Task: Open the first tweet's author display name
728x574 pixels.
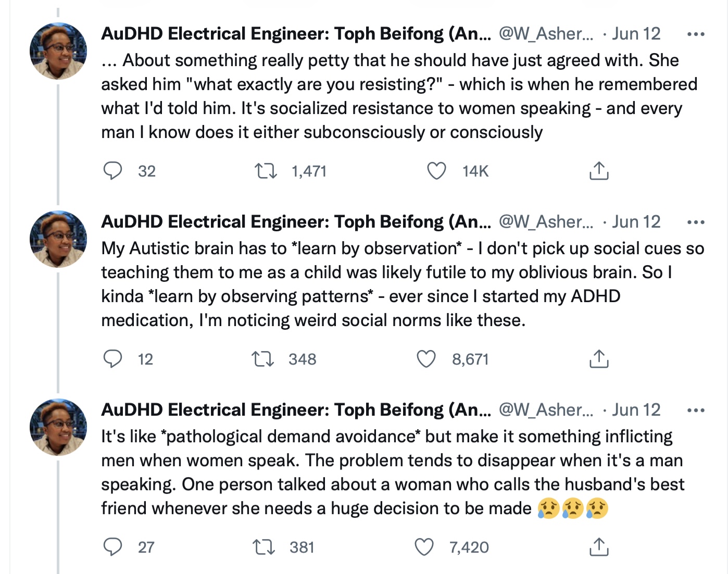Action: coord(296,34)
